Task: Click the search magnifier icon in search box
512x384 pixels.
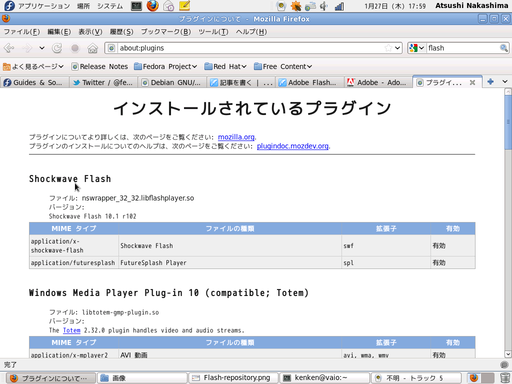Action: (504, 48)
